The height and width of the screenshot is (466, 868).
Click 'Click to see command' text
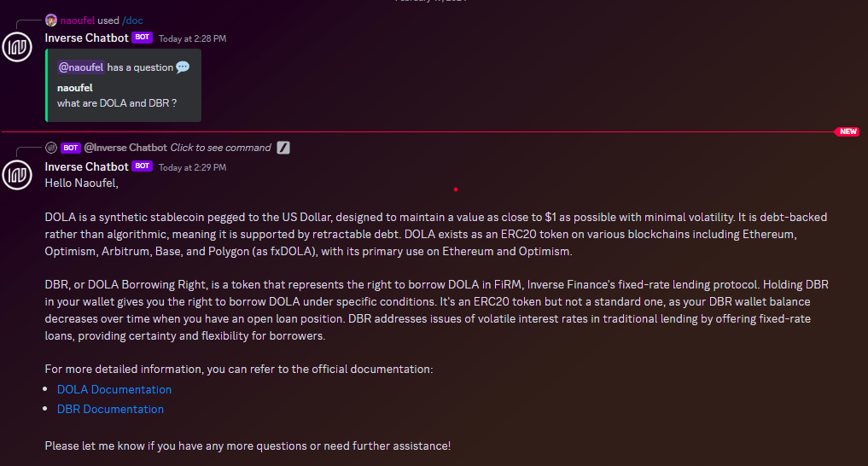coord(220,148)
